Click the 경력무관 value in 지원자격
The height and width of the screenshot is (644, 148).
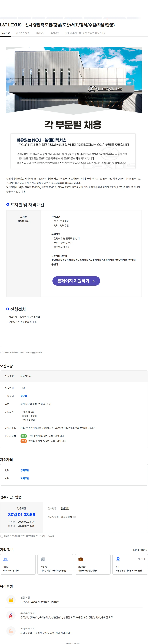click(x=25, y=471)
